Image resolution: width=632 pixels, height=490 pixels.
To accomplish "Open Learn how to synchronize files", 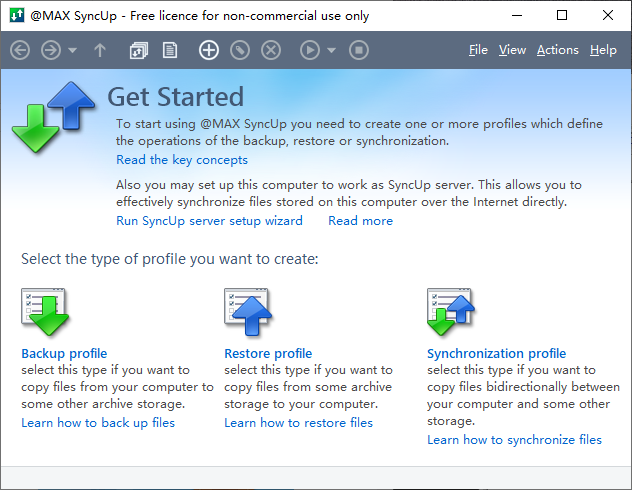I will (x=514, y=440).
